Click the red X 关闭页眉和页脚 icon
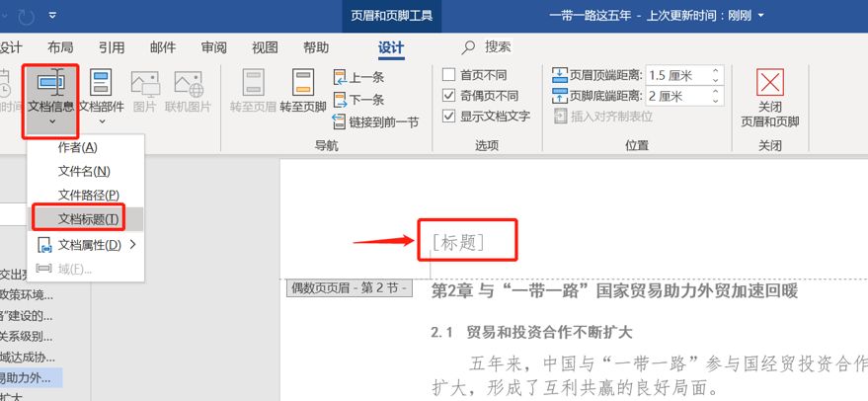This screenshot has width=868, height=401. [770, 82]
